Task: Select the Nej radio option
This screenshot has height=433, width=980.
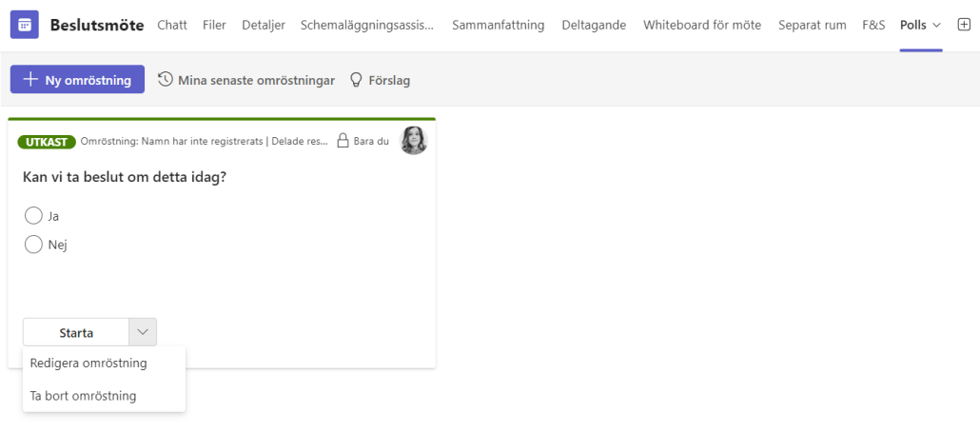Action: pyautogui.click(x=33, y=245)
